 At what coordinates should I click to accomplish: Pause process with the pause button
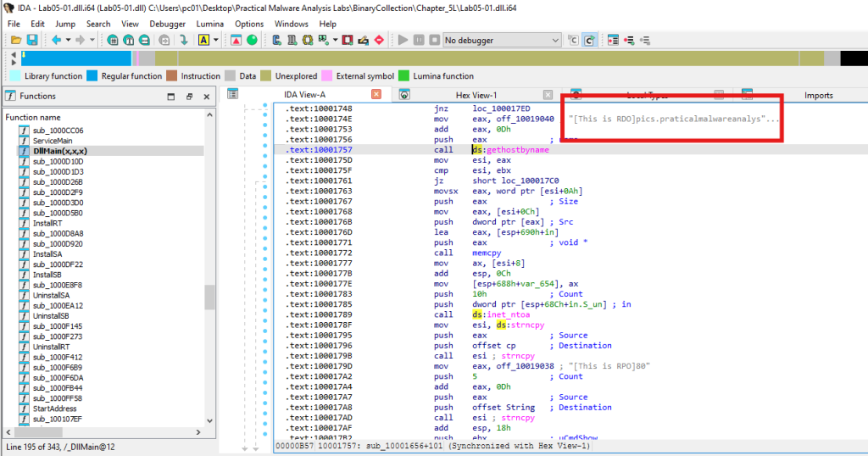click(419, 41)
